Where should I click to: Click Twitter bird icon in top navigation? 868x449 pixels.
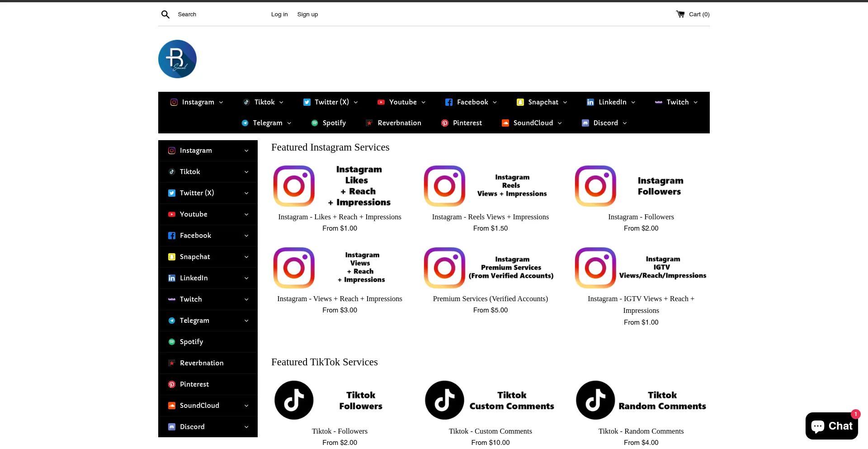[307, 102]
